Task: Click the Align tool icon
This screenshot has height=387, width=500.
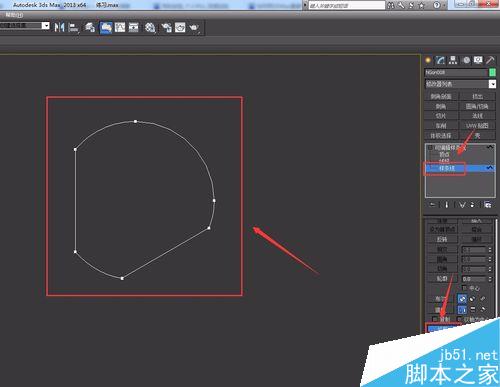Action: (73, 27)
